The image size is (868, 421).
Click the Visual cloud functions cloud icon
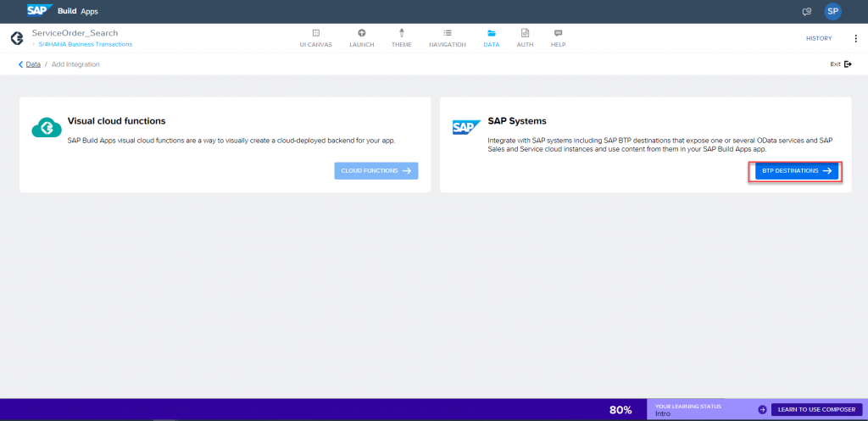click(x=46, y=128)
